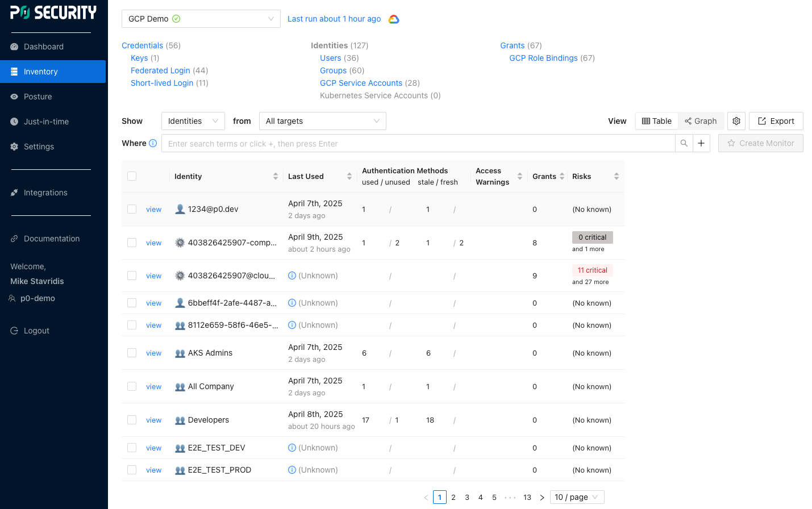Open the 10 / page size dropdown
This screenshot has width=812, height=509.
point(577,497)
